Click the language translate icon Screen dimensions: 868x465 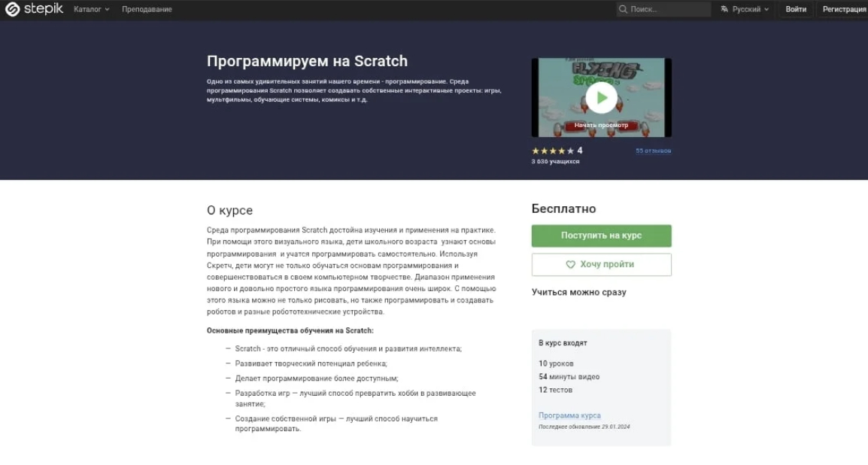(724, 10)
